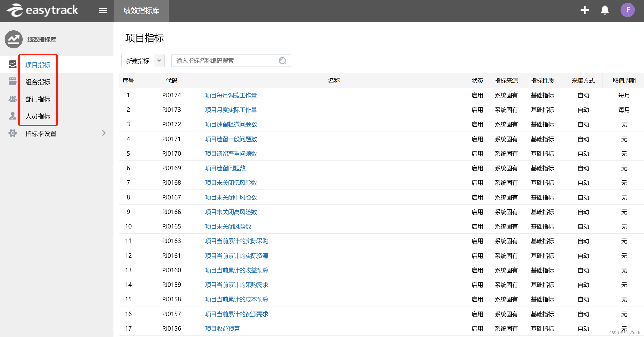Viewport: 644px width, 337px height.
Task: Open 人员指标 in the sidebar
Action: click(38, 116)
